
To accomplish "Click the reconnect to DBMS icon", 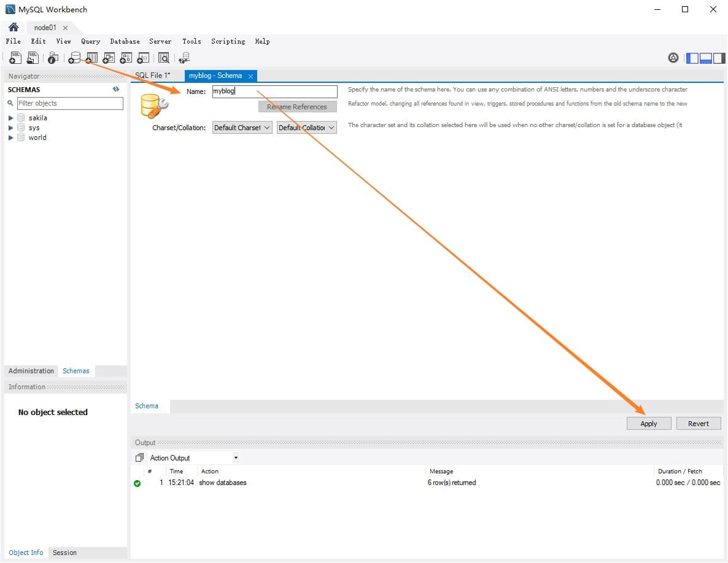I will click(184, 58).
